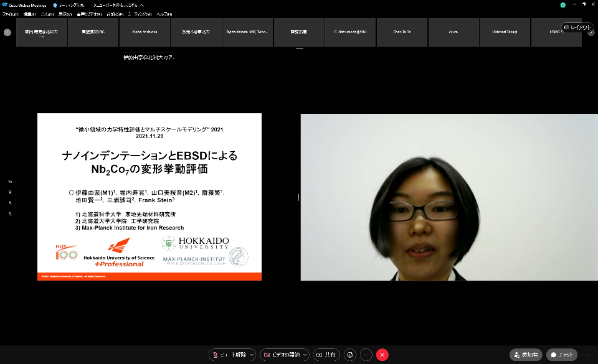
Task: Click the green connection status icon
Action: 563,4
